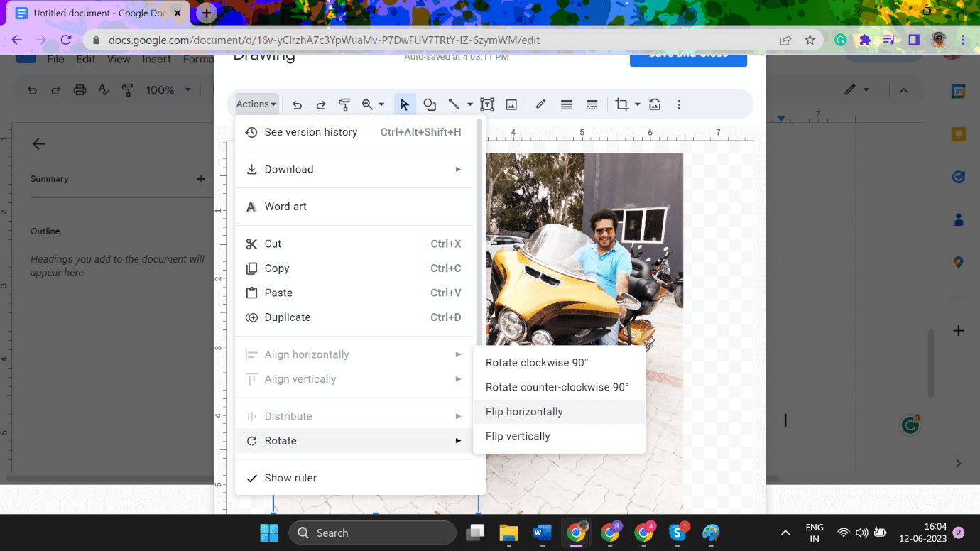Screen dimensions: 980x551
Task: Open File Explorer from the taskbar
Action: (x=508, y=533)
